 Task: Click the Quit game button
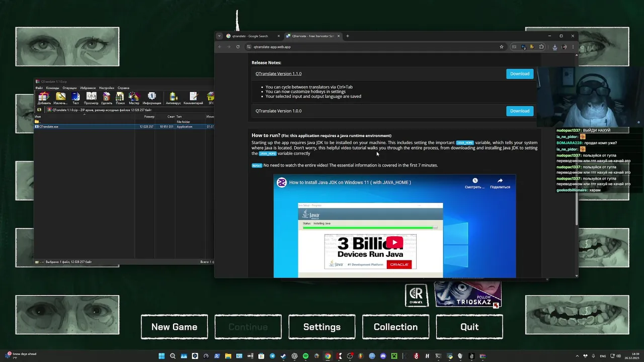click(469, 327)
